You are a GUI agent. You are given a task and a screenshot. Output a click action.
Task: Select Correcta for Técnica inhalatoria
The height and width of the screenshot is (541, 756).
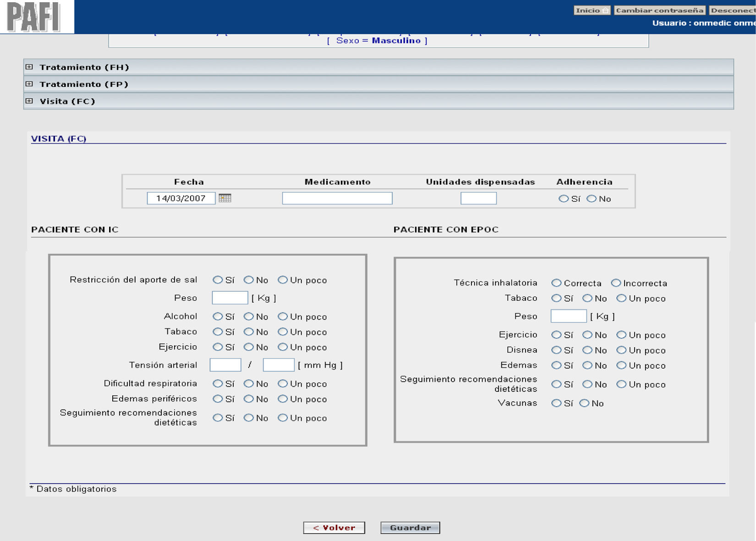click(556, 283)
